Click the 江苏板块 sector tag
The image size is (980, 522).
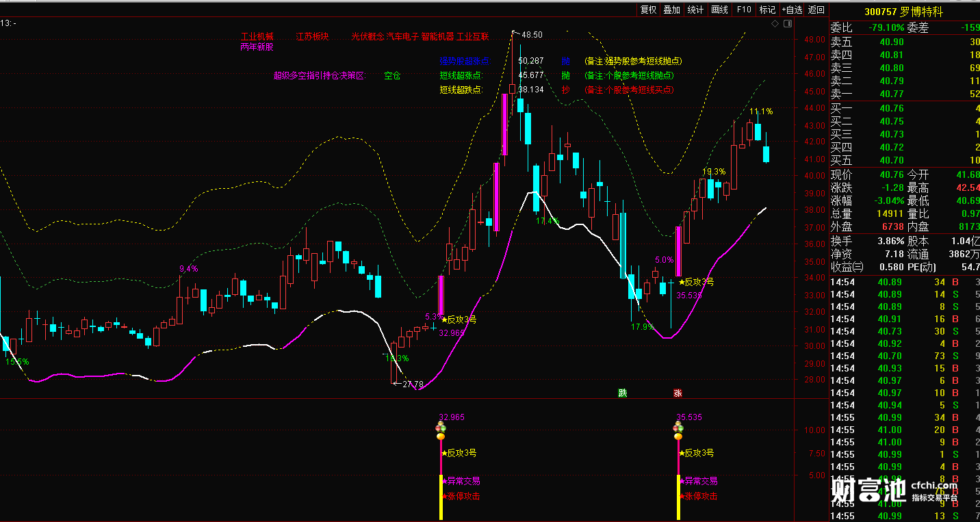pos(313,36)
